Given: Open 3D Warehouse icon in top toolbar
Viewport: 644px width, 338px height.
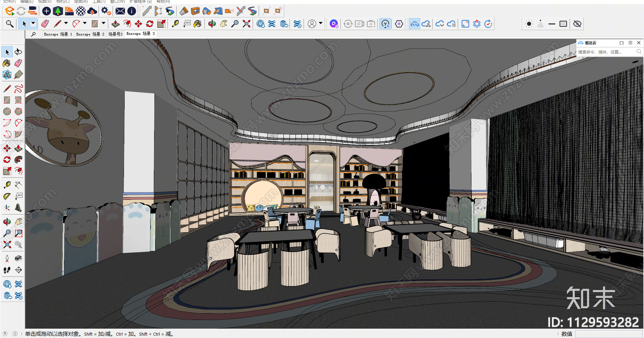Looking at the screenshot, I should click(260, 24).
